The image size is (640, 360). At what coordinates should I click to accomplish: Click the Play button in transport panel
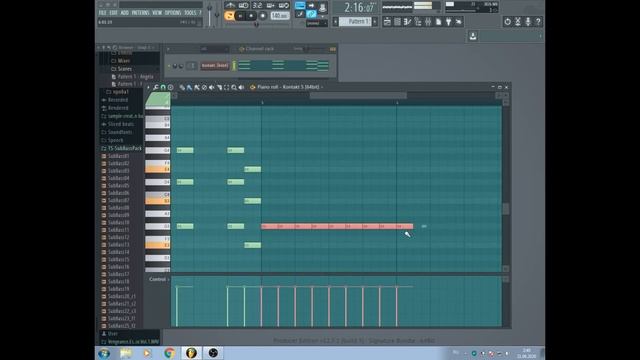(240, 16)
